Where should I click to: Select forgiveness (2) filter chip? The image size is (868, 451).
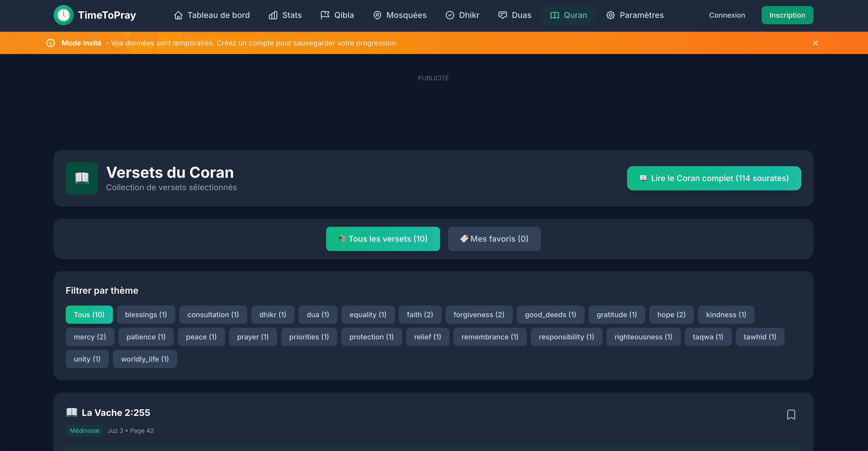(x=479, y=315)
